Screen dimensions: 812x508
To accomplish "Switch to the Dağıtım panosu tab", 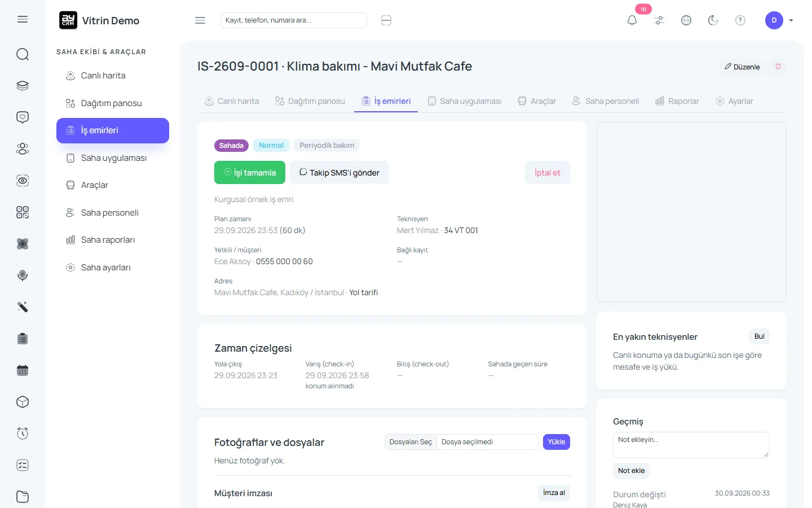I will click(x=310, y=101).
